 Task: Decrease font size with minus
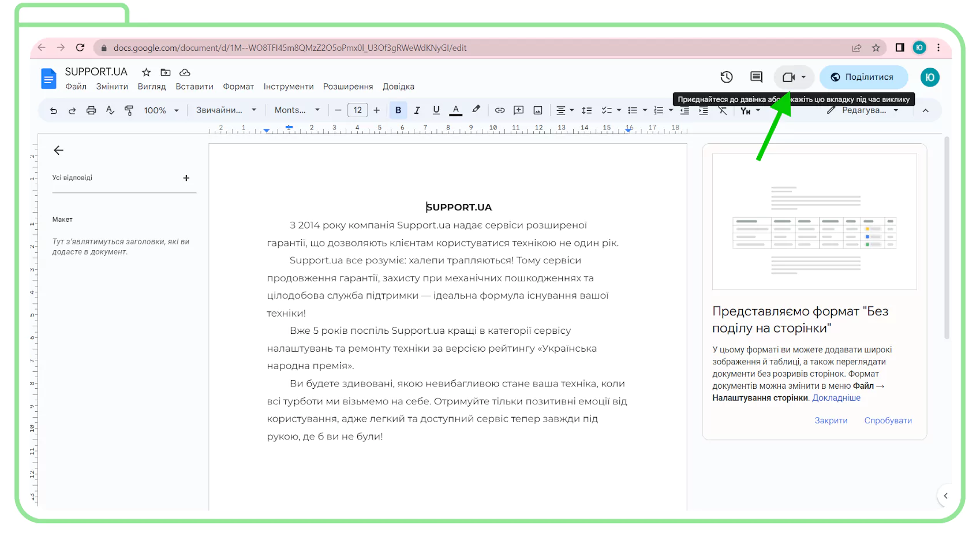[338, 110]
